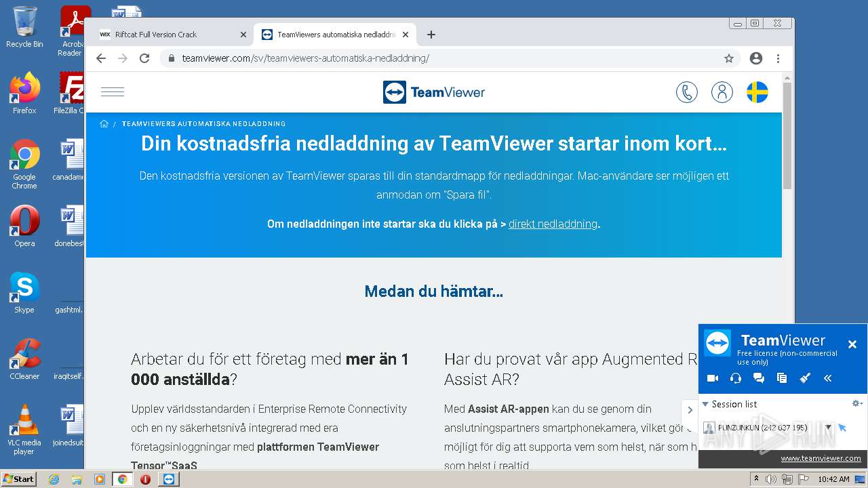
Task: Click the address bar URL
Action: click(305, 58)
